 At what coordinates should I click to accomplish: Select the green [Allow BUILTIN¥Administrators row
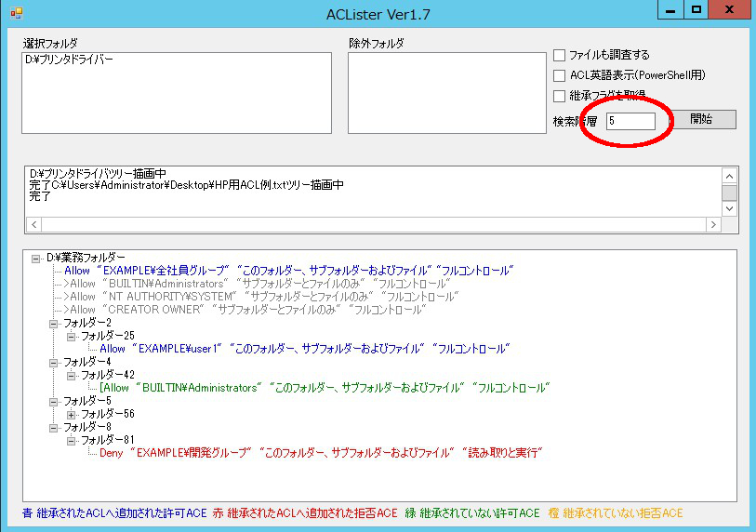(325, 388)
